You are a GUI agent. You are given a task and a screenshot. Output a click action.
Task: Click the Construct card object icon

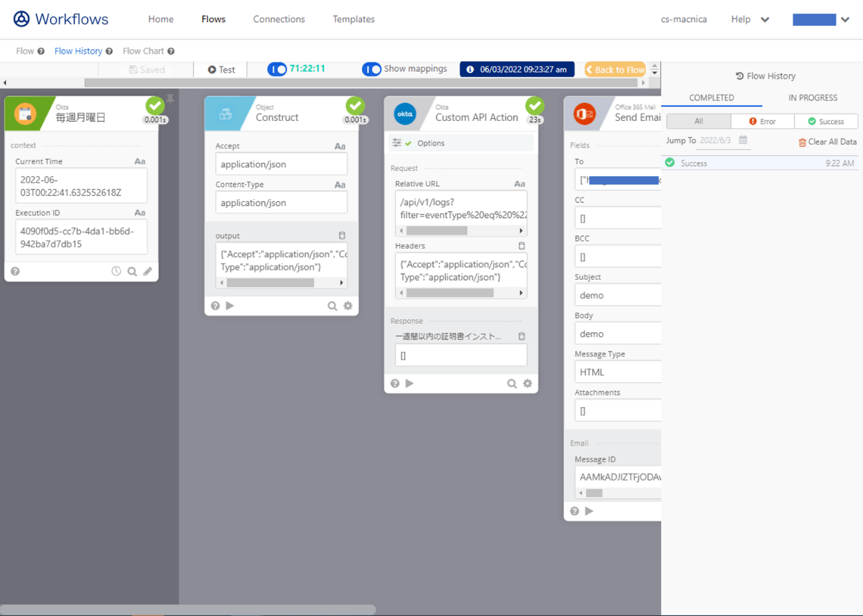(x=226, y=114)
